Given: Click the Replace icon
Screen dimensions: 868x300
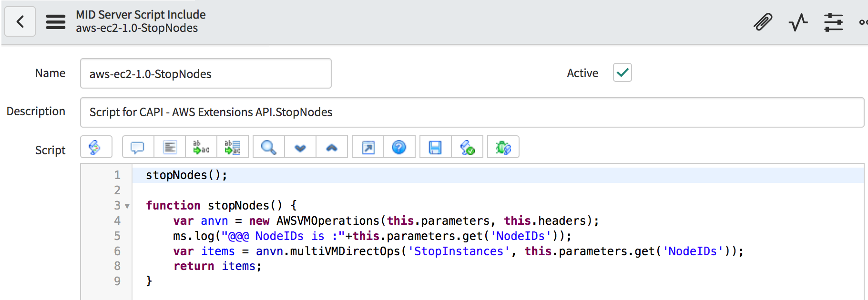Looking at the screenshot, I should 201,147.
